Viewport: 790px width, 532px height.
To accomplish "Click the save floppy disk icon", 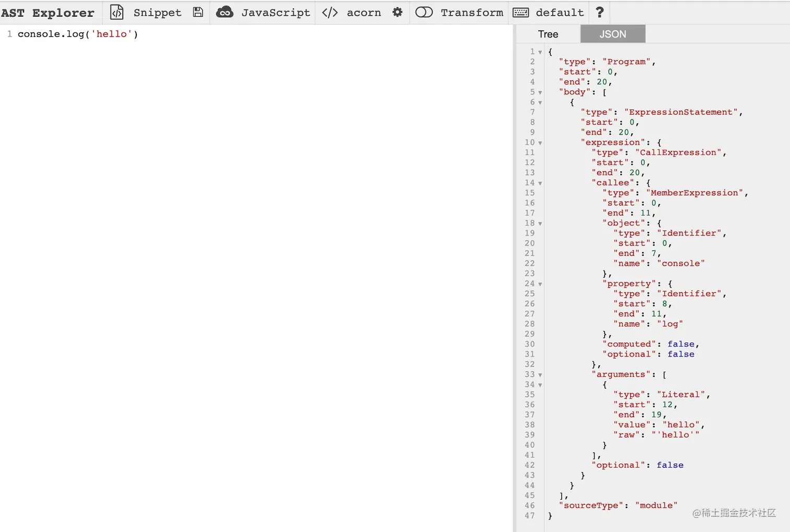I will (197, 12).
